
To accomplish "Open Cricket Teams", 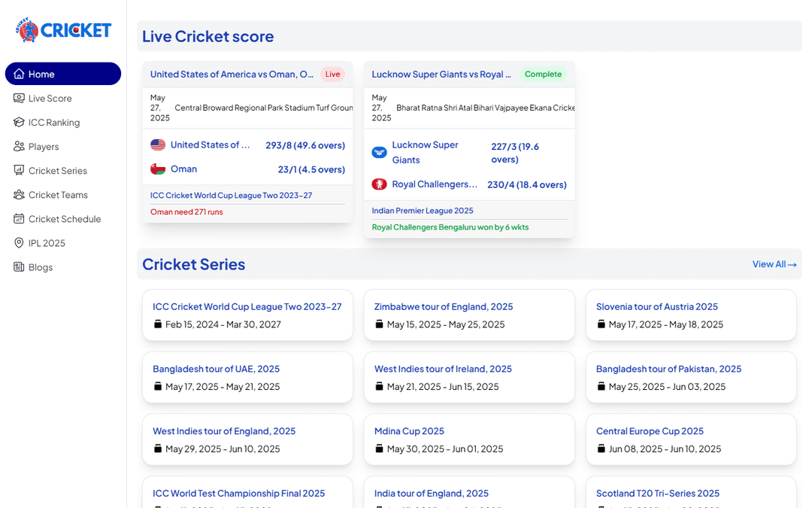I will [x=63, y=194].
